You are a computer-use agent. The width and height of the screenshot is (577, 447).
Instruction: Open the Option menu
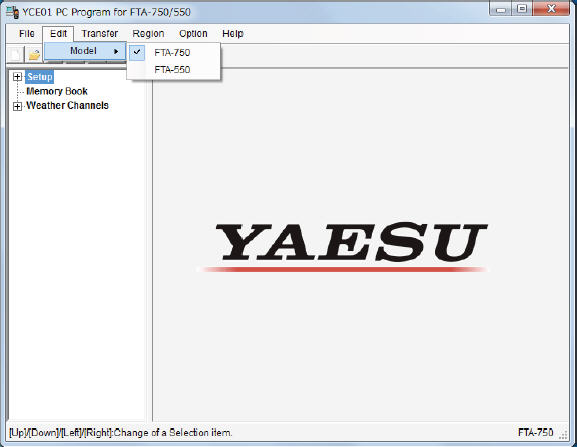click(193, 33)
